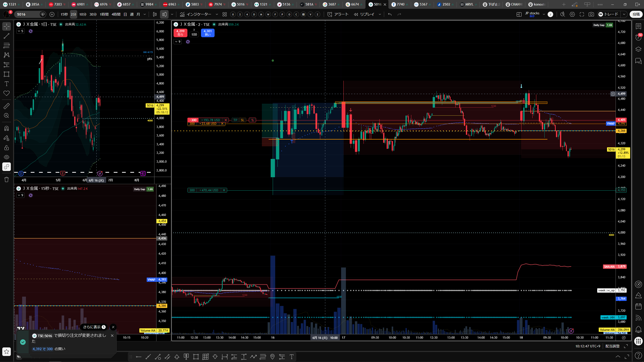This screenshot has width=644, height=362.
Task: Click the magnet snap mode icon
Action: pyautogui.click(x=7, y=128)
